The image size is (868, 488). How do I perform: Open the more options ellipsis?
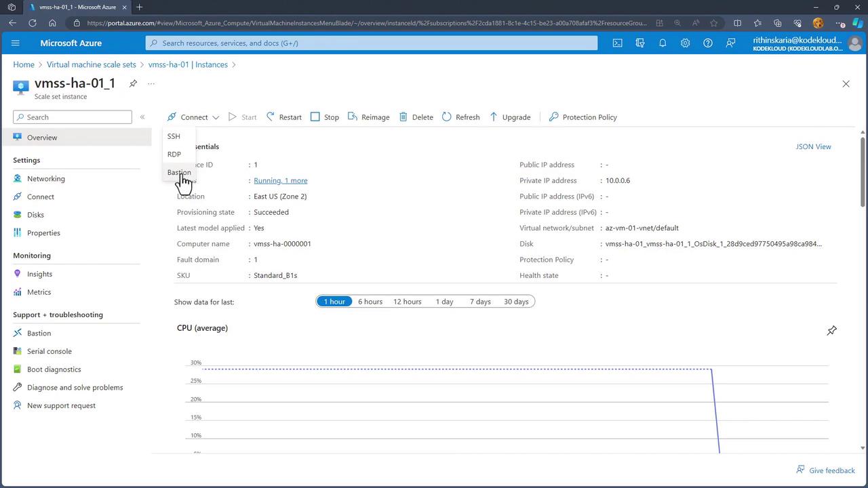click(151, 83)
